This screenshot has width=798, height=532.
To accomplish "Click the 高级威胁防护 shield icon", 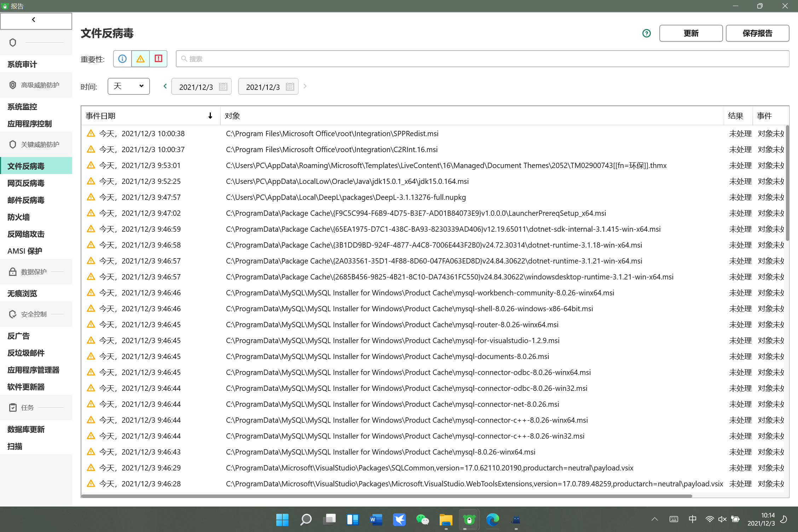I will tap(13, 85).
